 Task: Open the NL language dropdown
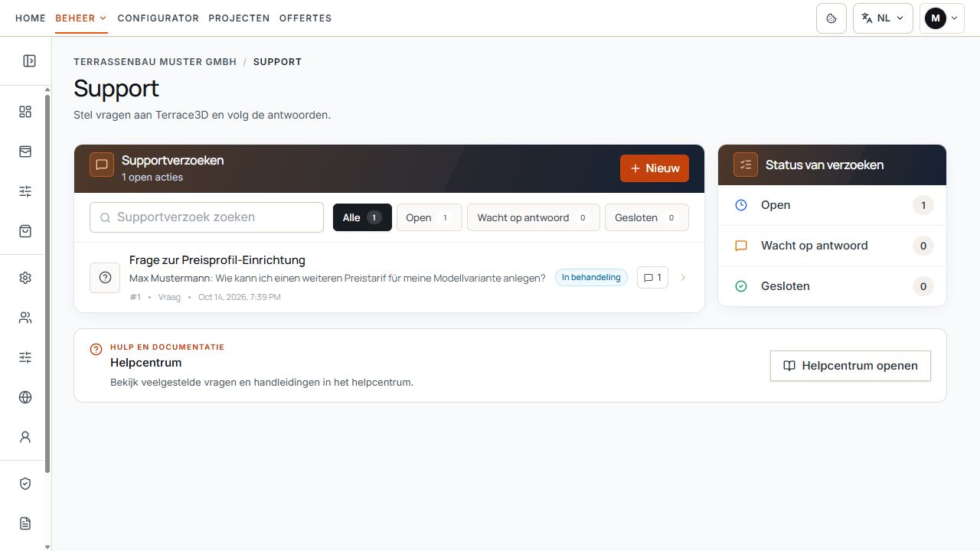tap(883, 18)
